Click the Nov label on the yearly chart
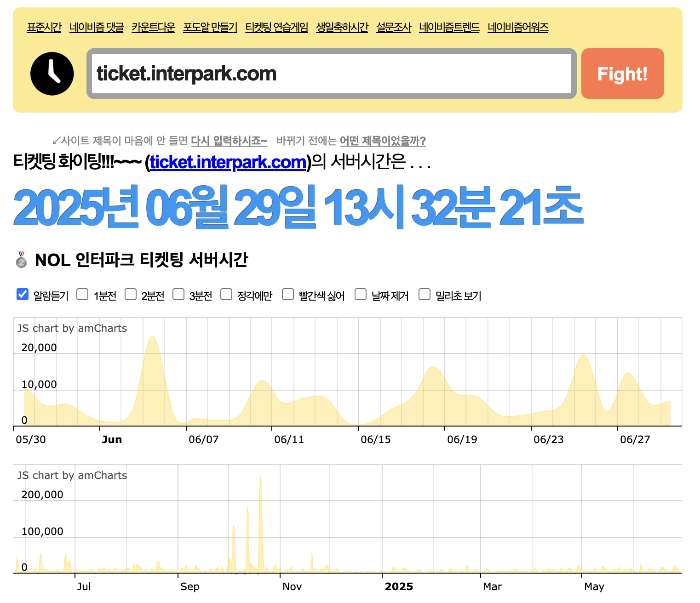Viewport: 700px width, 603px height. click(292, 586)
